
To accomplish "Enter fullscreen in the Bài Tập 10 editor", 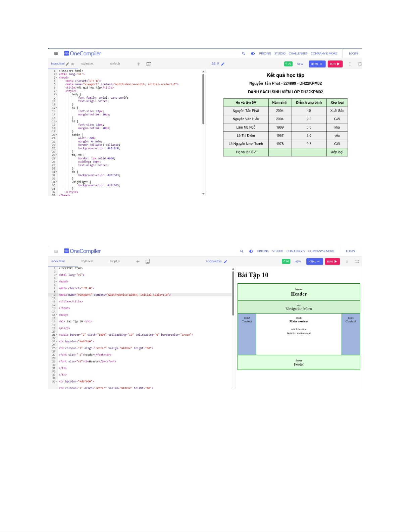I will (357, 261).
